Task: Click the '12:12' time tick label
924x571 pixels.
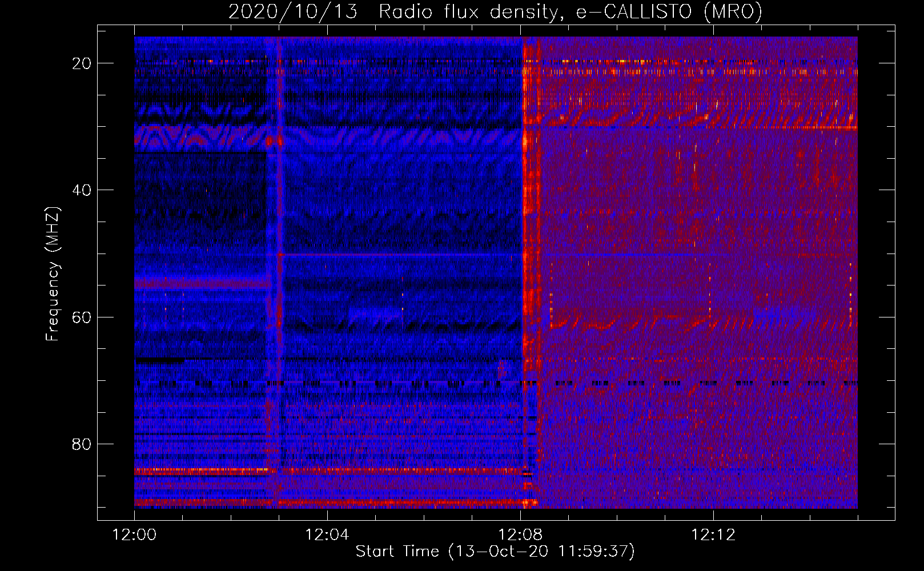Action: coord(713,535)
